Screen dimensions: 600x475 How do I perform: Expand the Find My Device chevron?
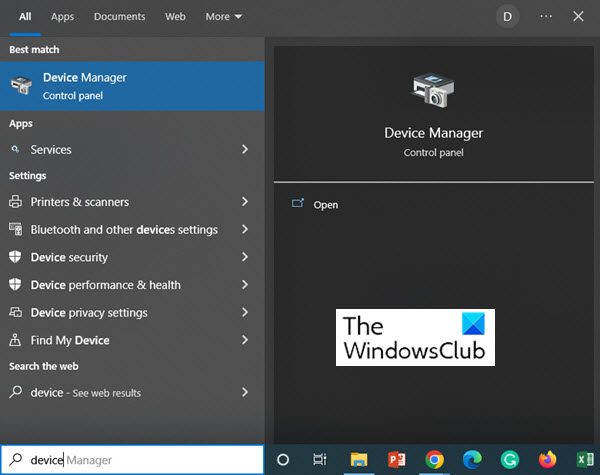[x=245, y=340]
